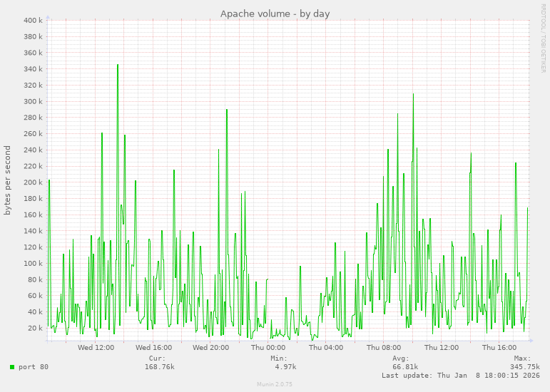This screenshot has height=392, width=550.
Task: Click the 'port 80' legend label
Action: click(34, 367)
